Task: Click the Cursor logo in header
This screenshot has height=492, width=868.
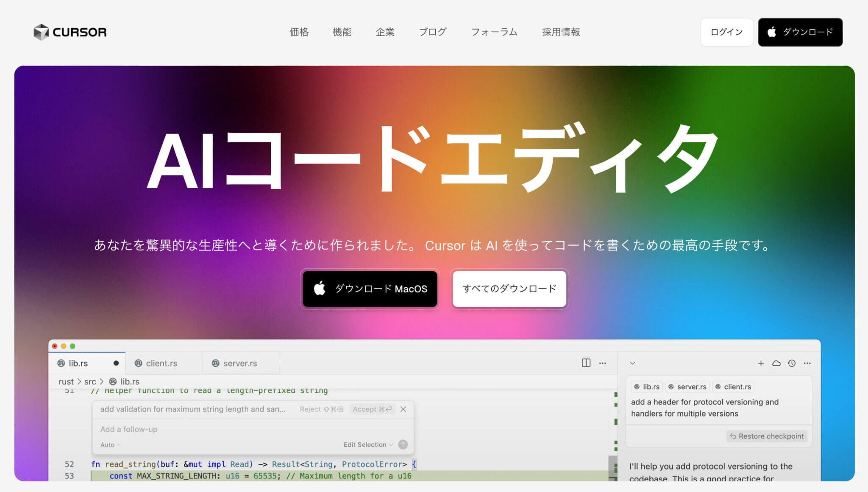Action: point(70,32)
